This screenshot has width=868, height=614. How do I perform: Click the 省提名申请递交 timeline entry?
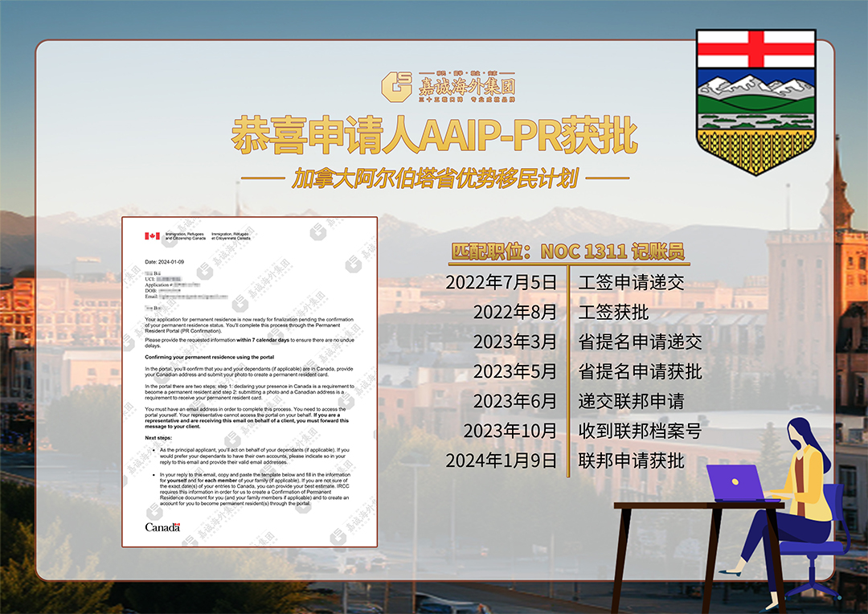coord(640,342)
